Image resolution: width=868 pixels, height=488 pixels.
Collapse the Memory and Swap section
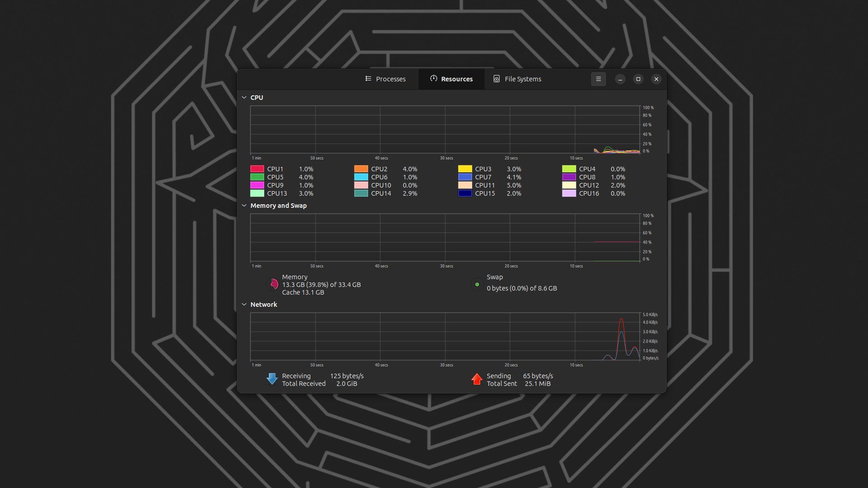point(244,206)
